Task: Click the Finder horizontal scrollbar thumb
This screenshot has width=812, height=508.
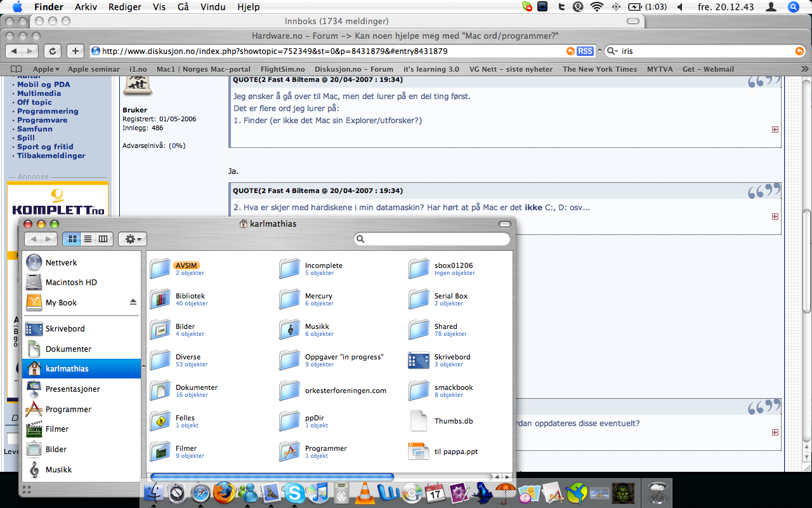Action: point(272,476)
